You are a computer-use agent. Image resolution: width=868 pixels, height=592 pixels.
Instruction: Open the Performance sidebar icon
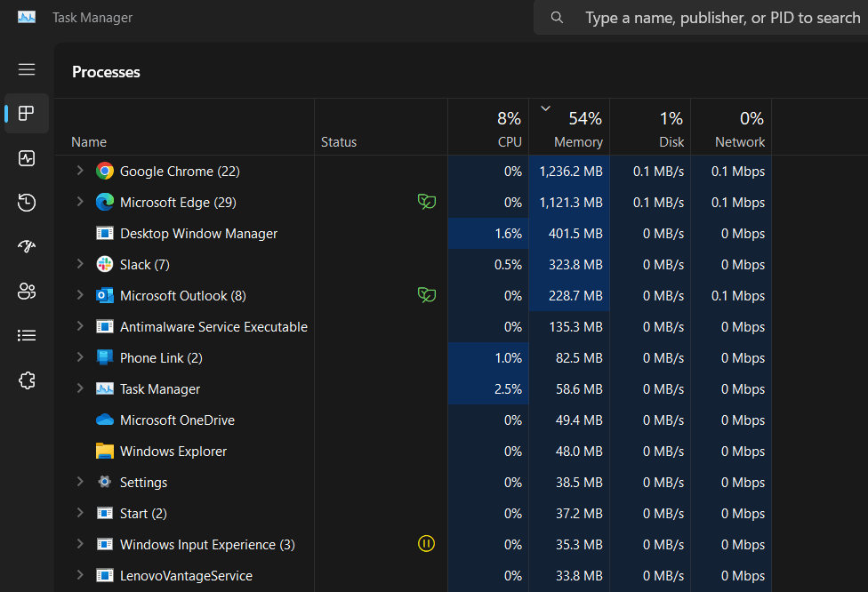click(x=27, y=158)
